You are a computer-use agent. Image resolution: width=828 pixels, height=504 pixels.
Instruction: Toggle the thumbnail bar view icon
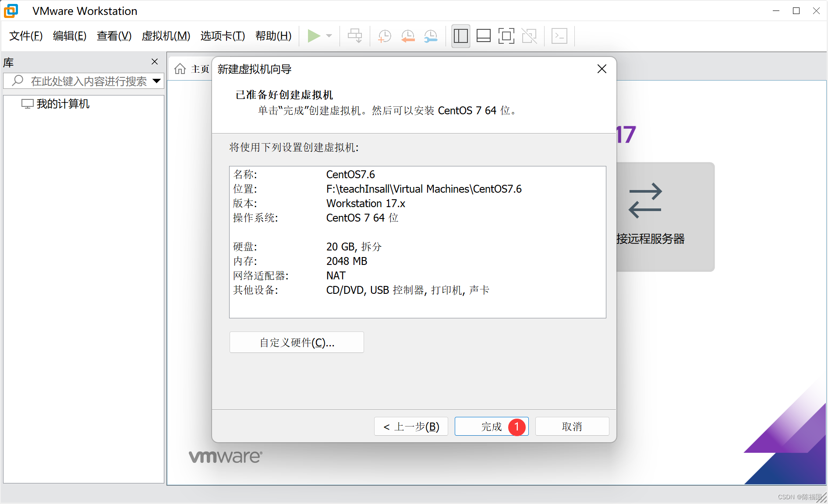484,36
